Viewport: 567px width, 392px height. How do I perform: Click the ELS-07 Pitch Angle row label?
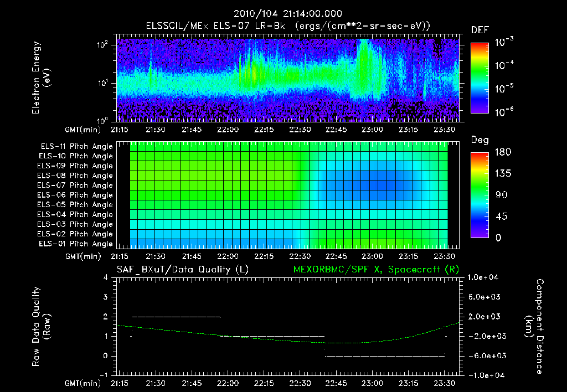(75, 185)
